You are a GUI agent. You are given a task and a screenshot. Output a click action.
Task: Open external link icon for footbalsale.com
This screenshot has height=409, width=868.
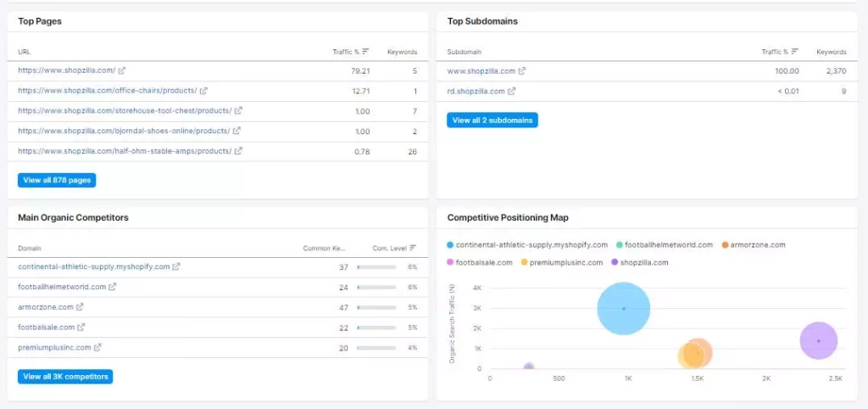click(x=81, y=327)
